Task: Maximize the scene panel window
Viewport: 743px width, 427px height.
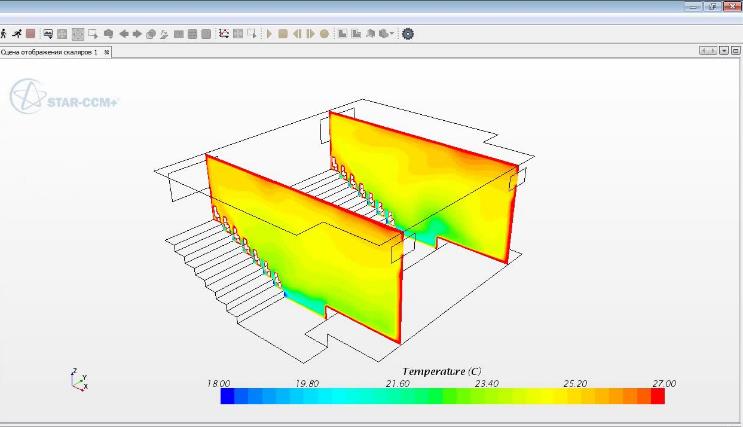Action: [x=735, y=51]
